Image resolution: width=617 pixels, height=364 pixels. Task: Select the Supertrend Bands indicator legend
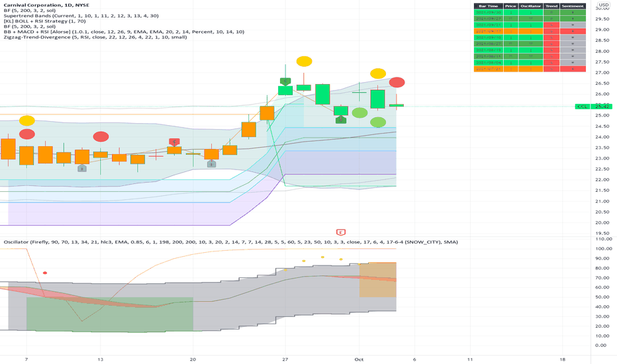[x=81, y=16]
